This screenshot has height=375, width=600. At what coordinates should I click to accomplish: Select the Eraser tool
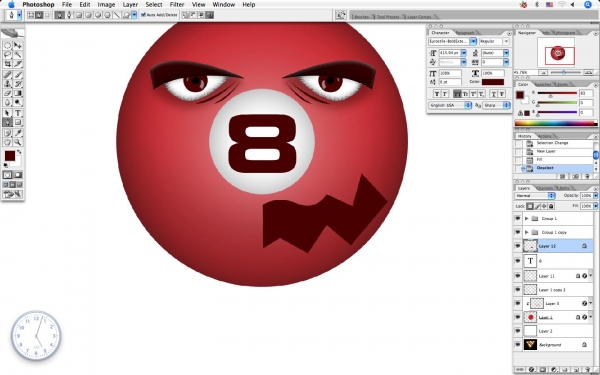(7, 93)
